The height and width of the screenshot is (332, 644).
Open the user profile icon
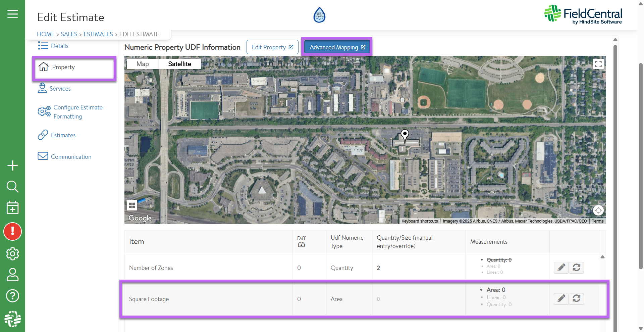click(x=12, y=275)
